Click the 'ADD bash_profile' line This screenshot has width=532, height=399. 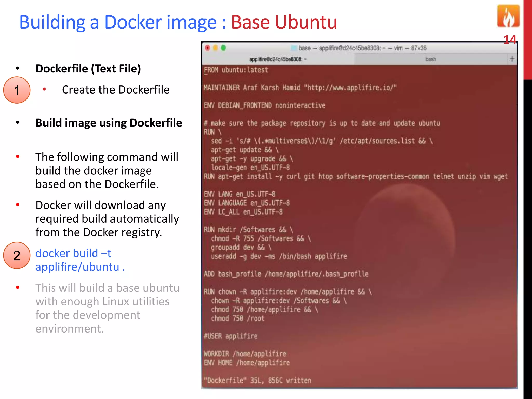click(286, 274)
